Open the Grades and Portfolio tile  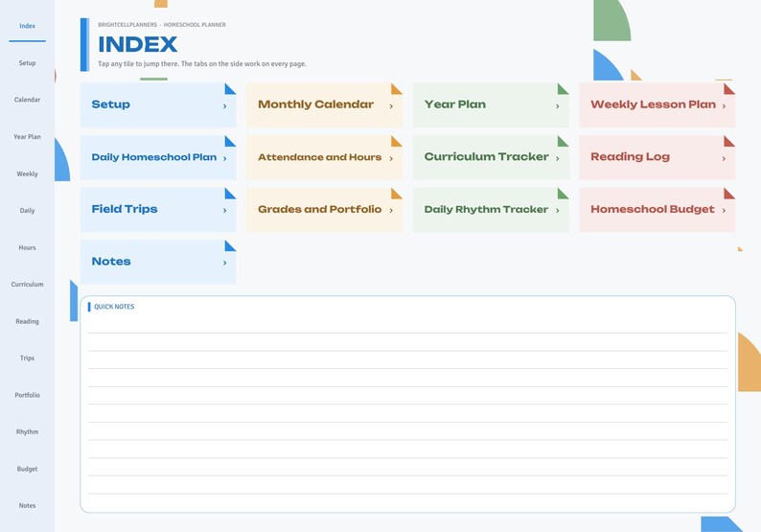coord(325,210)
